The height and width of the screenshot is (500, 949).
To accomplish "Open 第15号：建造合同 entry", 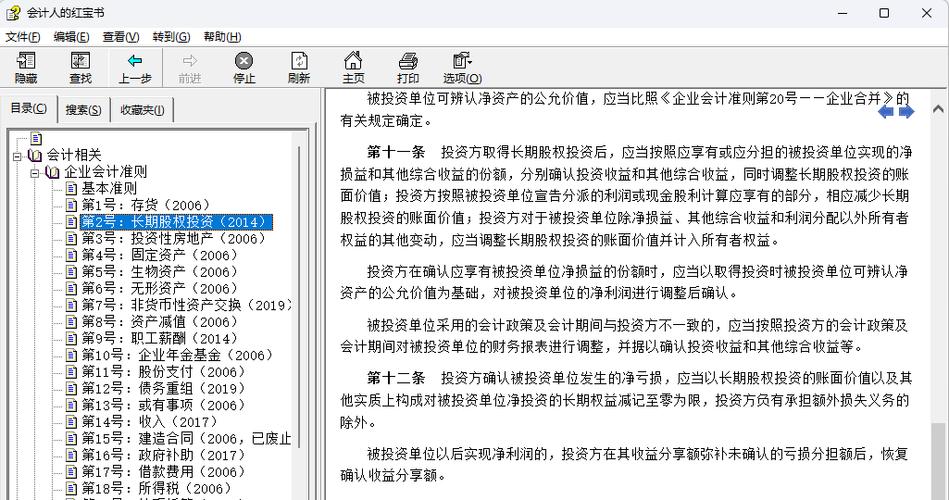I will click(x=186, y=438).
